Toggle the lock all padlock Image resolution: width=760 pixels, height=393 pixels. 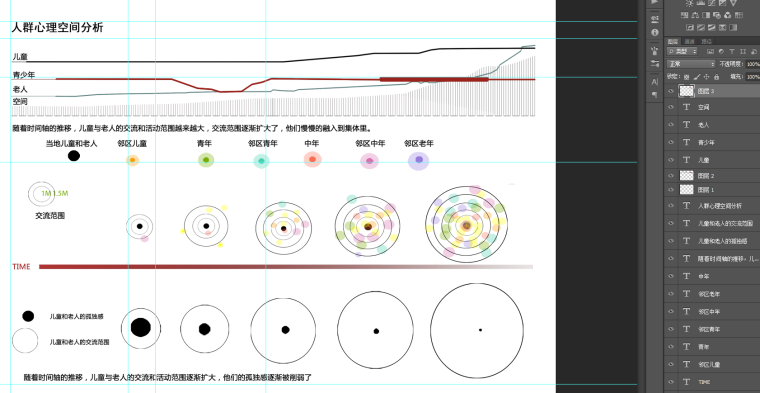[716, 77]
